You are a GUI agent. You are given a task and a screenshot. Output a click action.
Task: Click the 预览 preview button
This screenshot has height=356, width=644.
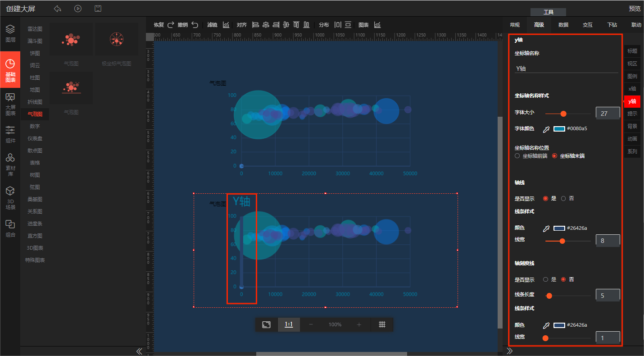[635, 9]
